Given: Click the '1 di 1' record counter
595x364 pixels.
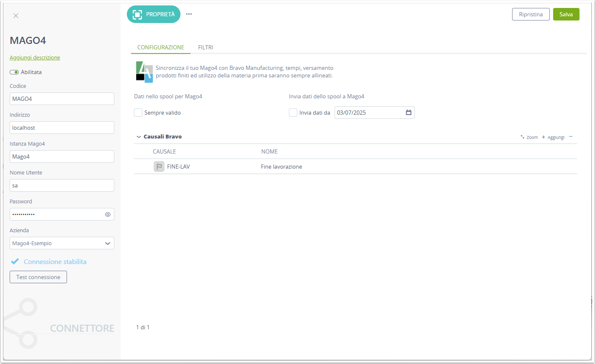Looking at the screenshot, I should tap(143, 327).
